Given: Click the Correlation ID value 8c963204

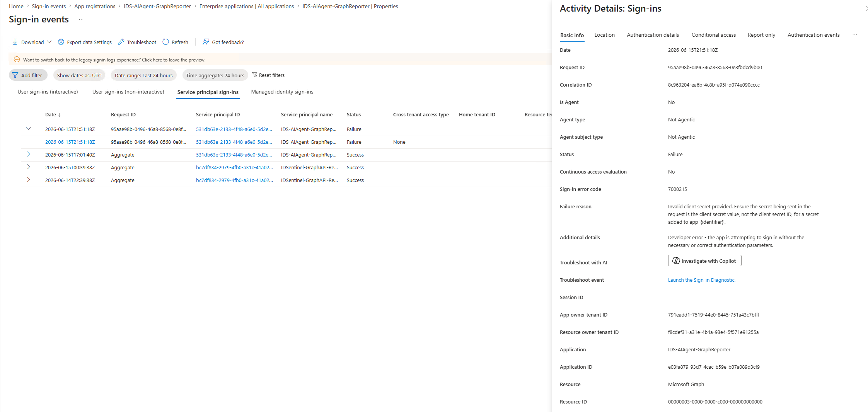Looking at the screenshot, I should (x=714, y=85).
